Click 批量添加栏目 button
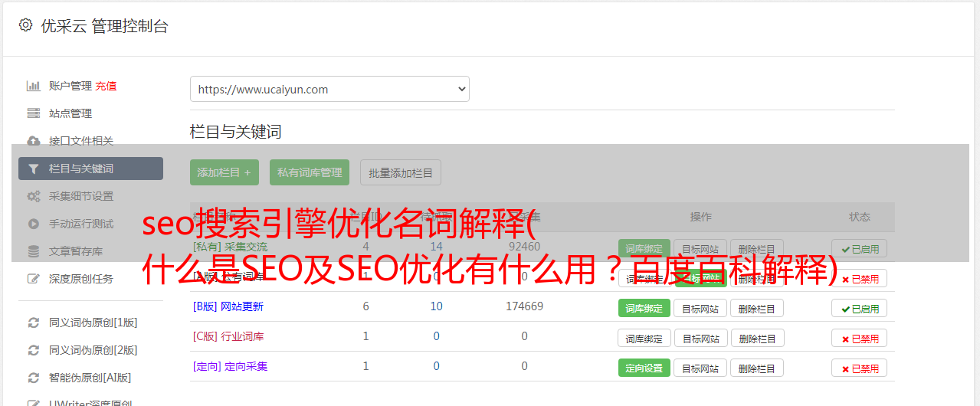This screenshot has width=980, height=406. [x=401, y=172]
